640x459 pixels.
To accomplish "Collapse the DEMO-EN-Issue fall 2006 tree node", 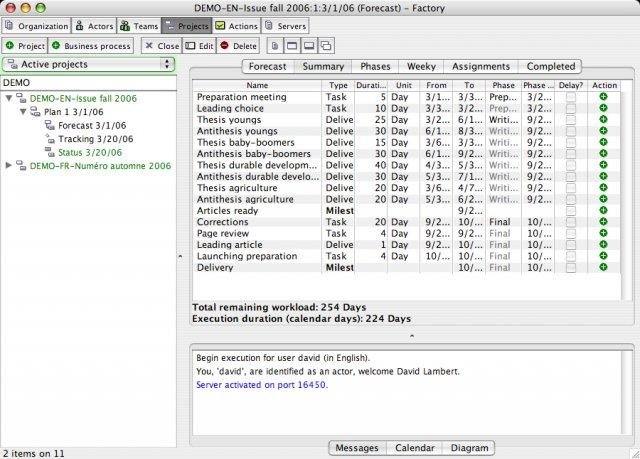I will [x=9, y=99].
